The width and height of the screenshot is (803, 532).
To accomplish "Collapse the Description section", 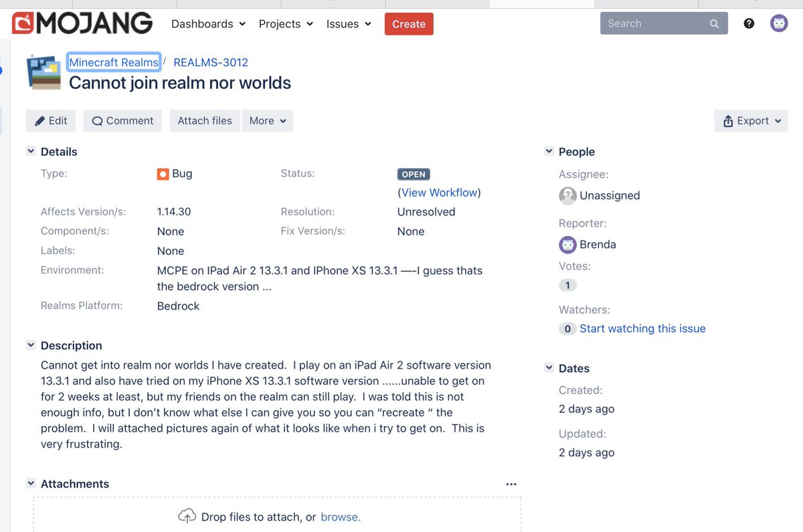I will coord(31,345).
